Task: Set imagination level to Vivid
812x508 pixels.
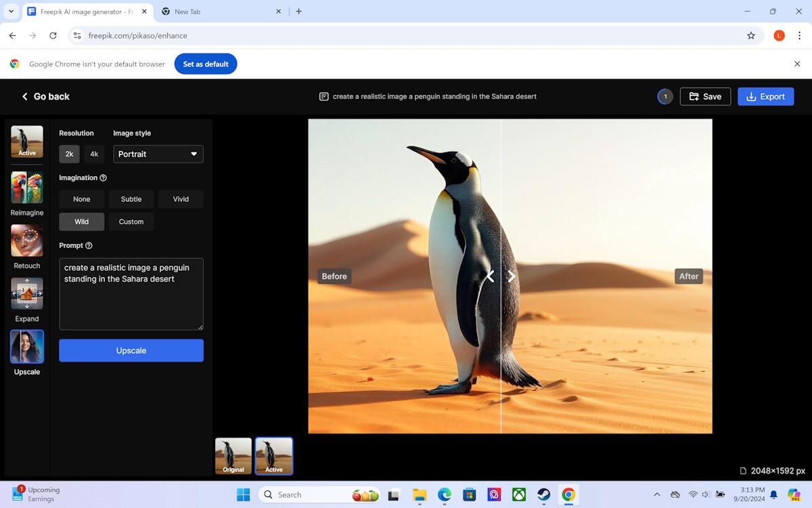Action: 181,199
